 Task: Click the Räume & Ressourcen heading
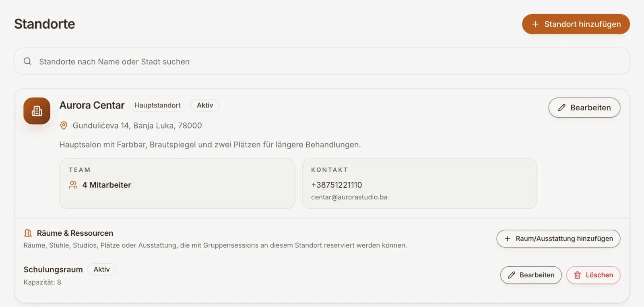tap(75, 233)
